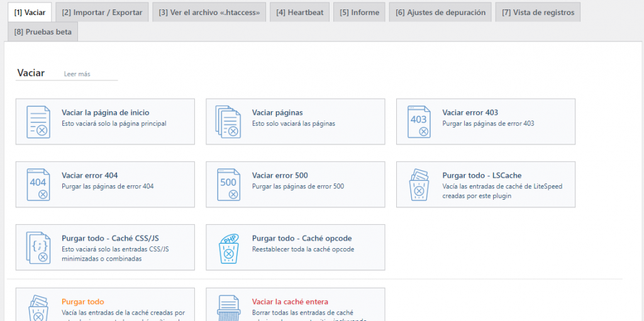Click the LSCache trash bin icon
This screenshot has height=321, width=644.
coord(419,185)
